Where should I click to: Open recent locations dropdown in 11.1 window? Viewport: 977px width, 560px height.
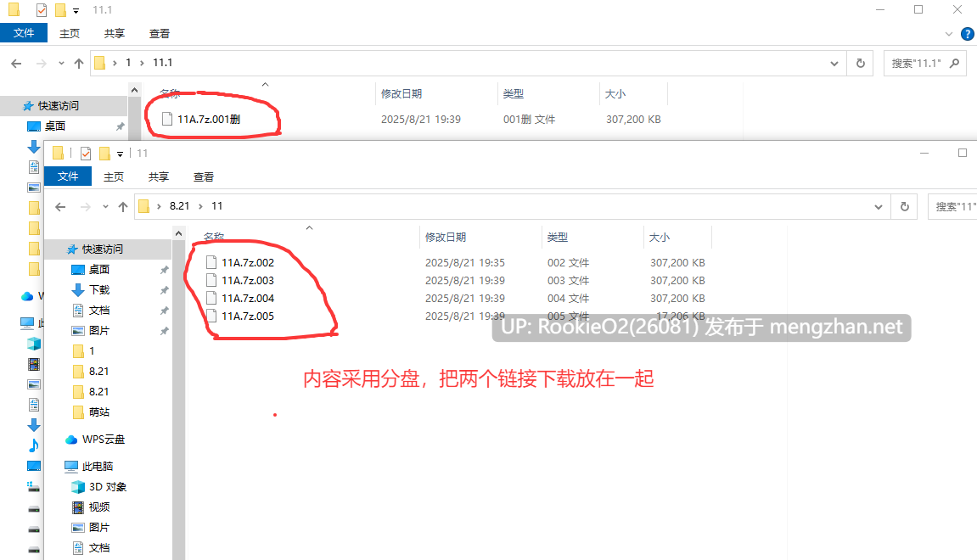[x=61, y=63]
